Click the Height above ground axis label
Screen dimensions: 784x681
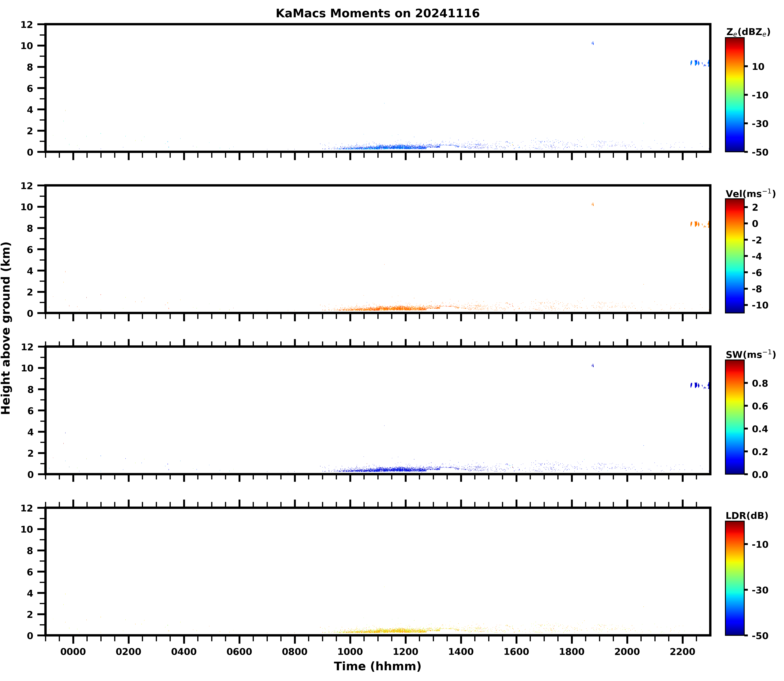coord(6,328)
